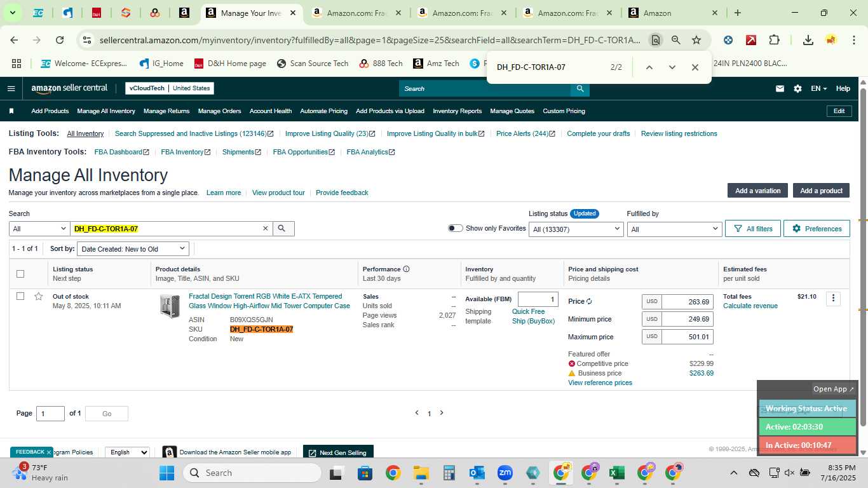Click the vCloudTech United States account switcher
The image size is (868, 488).
point(170,88)
